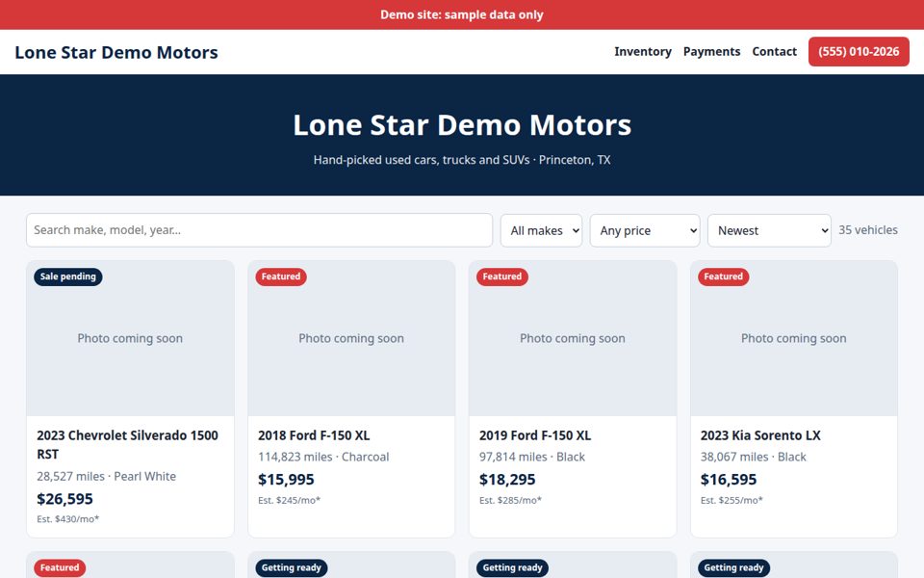Click the Est. $430/mo* estimate
The width and height of the screenshot is (924, 578).
[x=67, y=519]
